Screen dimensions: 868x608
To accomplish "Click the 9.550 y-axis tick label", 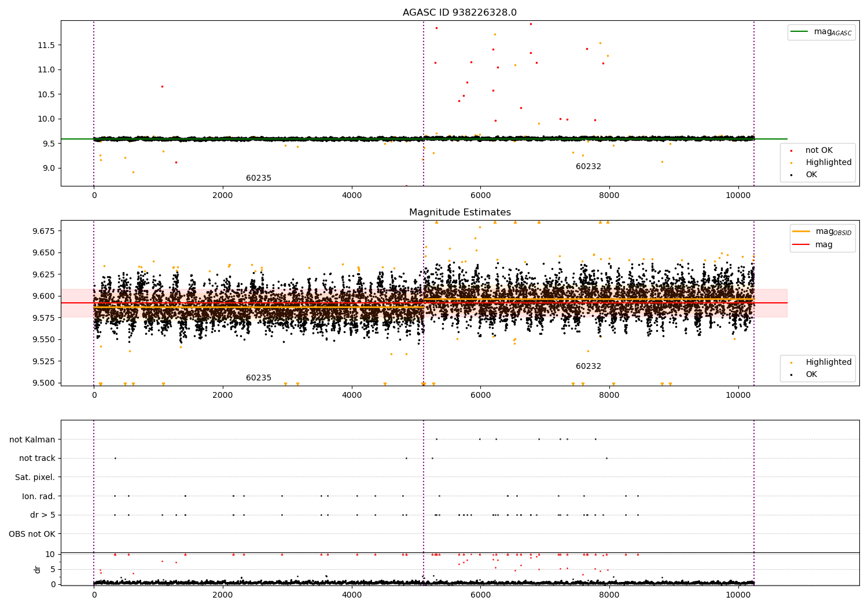I will tap(44, 339).
